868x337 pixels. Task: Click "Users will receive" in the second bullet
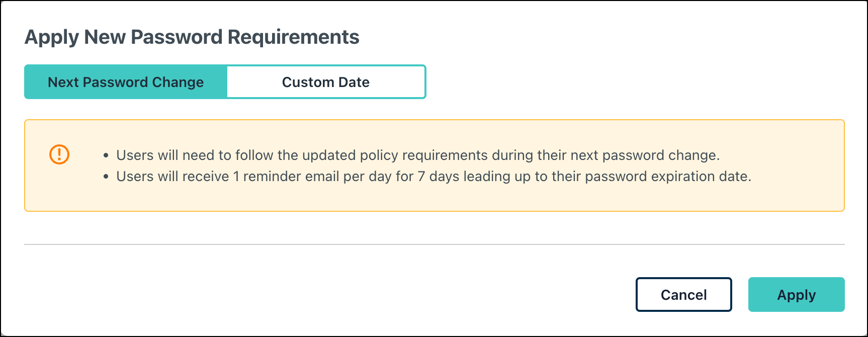coord(172,177)
